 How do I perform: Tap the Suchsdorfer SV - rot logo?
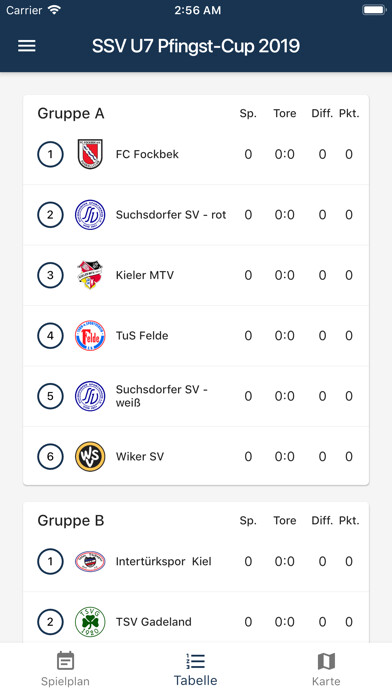[90, 215]
